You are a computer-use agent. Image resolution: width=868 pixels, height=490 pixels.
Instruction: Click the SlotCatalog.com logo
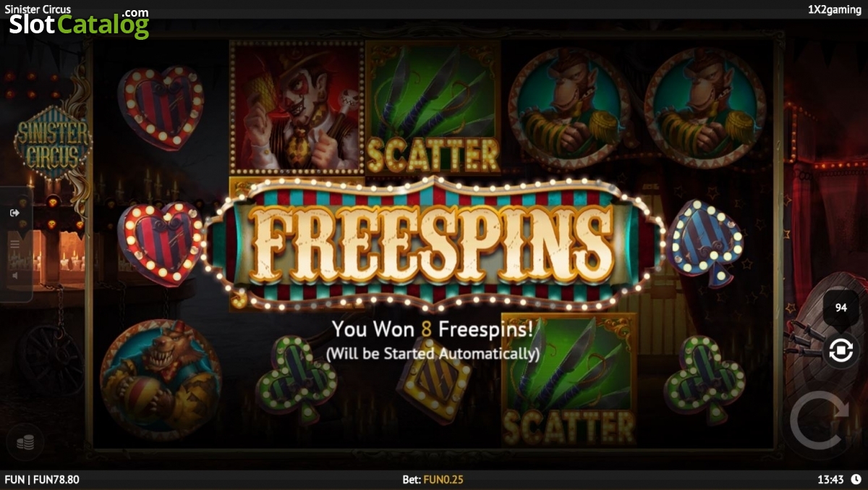78,22
